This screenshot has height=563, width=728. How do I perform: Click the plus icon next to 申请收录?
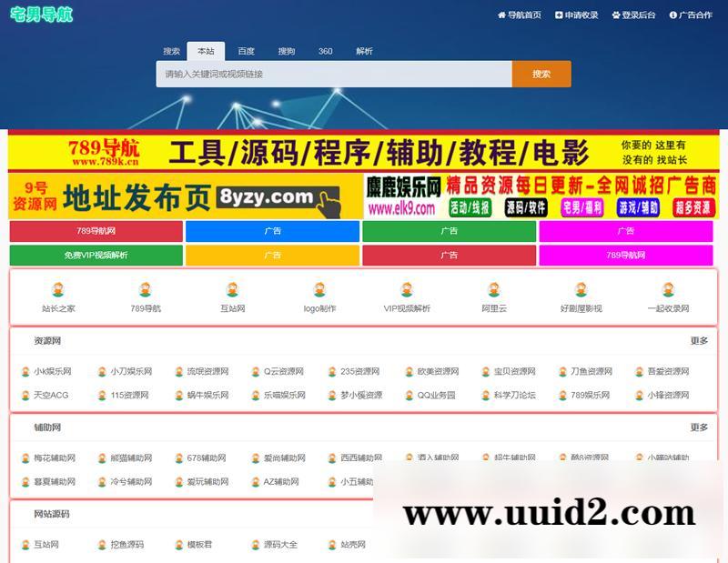[x=559, y=15]
